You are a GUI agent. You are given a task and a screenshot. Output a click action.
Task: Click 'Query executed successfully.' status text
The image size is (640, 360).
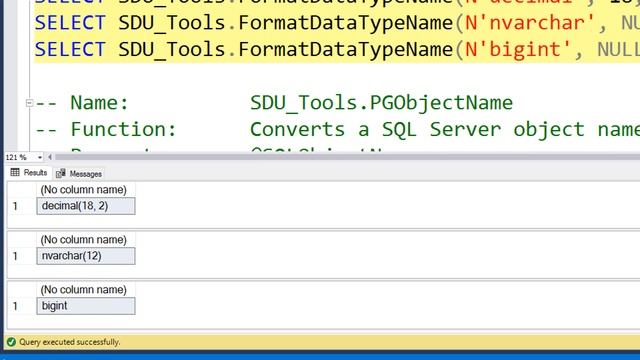70,342
